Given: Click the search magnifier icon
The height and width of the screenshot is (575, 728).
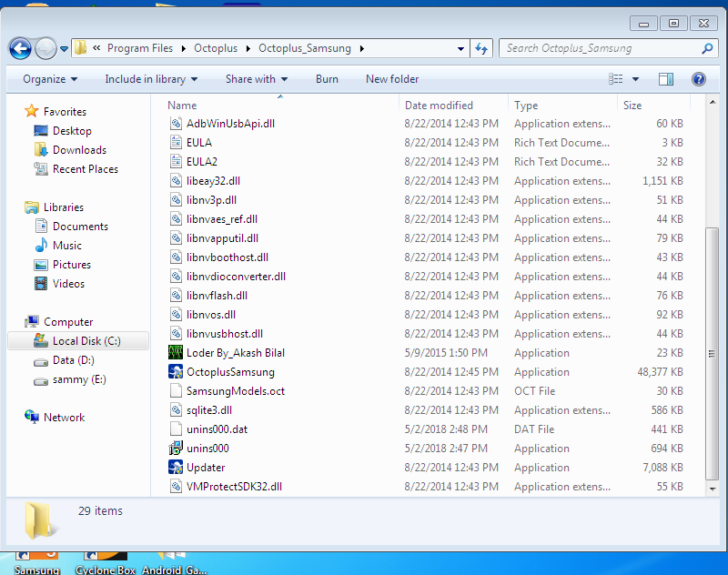Looking at the screenshot, I should click(707, 48).
